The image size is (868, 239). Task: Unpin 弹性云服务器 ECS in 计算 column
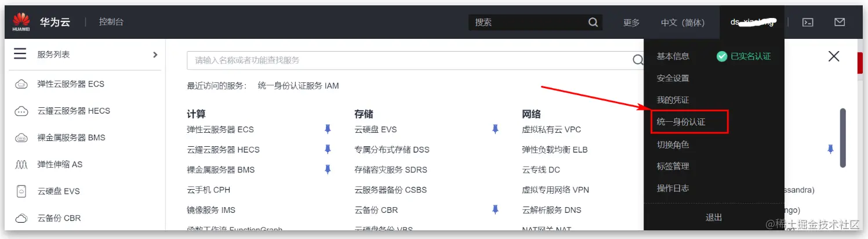328,129
